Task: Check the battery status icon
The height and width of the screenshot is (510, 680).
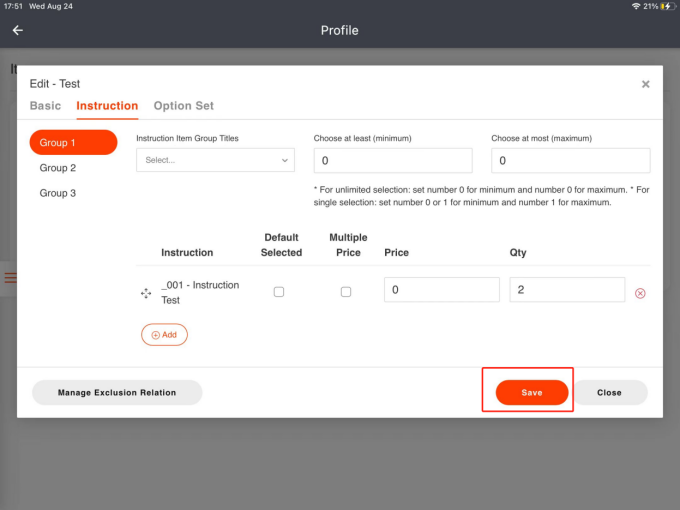Action: [x=665, y=6]
